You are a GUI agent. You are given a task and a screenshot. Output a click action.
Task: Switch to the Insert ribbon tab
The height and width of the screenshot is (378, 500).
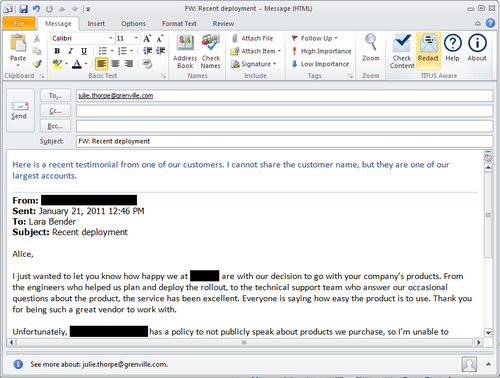coord(96,24)
